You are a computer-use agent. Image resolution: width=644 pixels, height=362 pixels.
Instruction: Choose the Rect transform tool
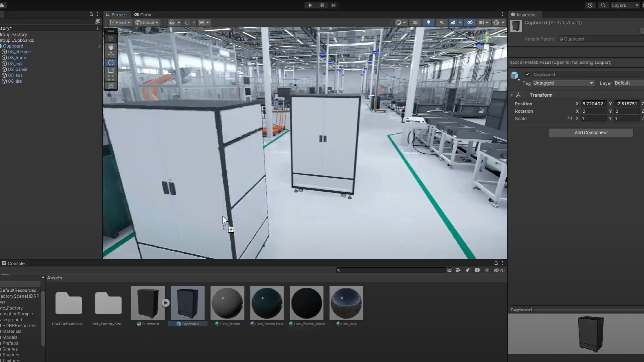111,78
